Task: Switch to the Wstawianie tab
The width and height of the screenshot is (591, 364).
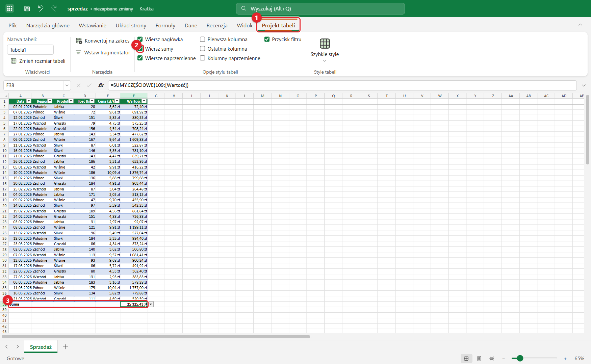Action: click(93, 25)
